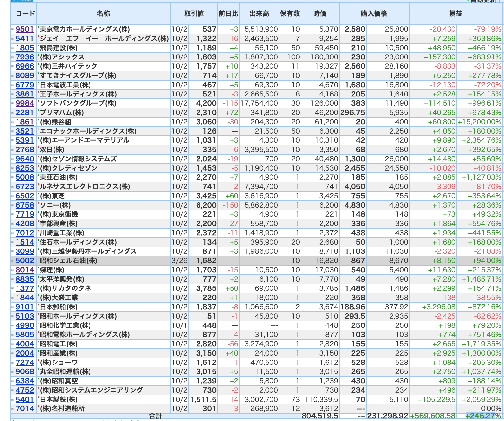Screen dimensions: 504x421
Task: Click the +15,200.00% gain percentage
Action: 480,122
